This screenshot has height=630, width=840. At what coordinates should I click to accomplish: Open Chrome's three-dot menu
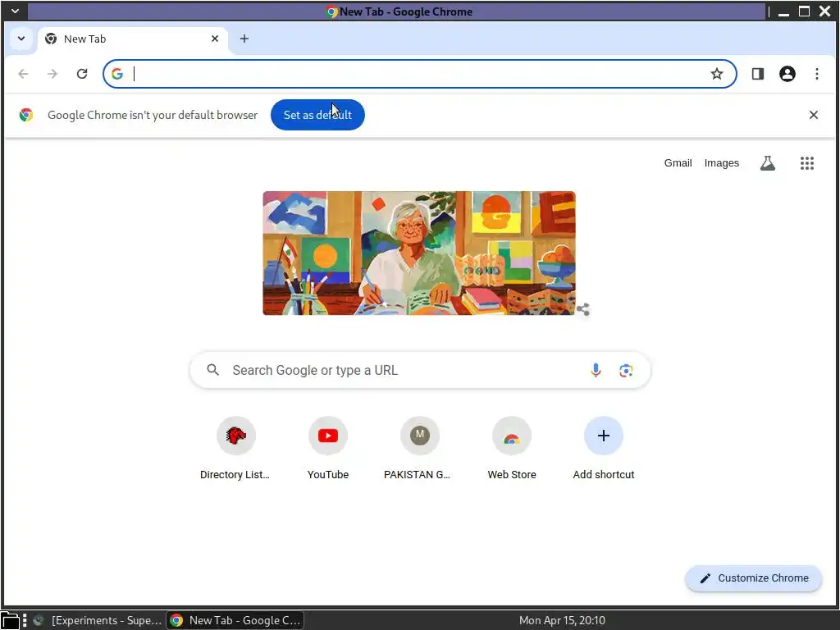[x=816, y=74]
